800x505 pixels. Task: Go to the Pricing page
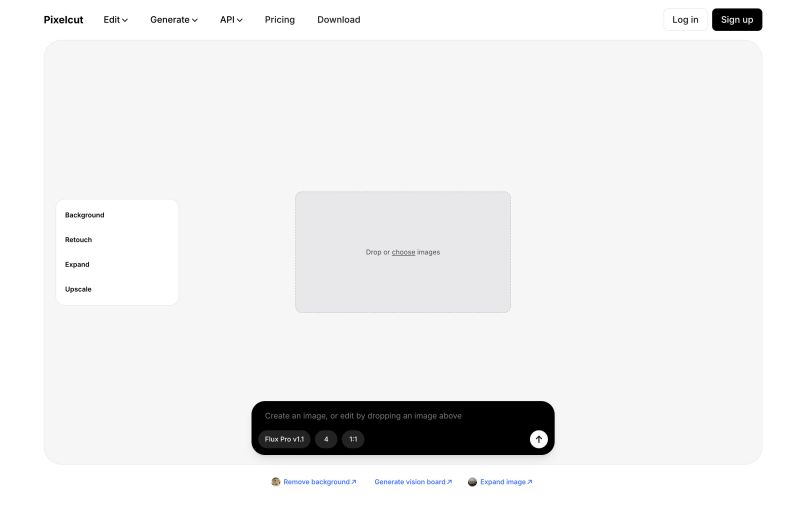(x=280, y=20)
